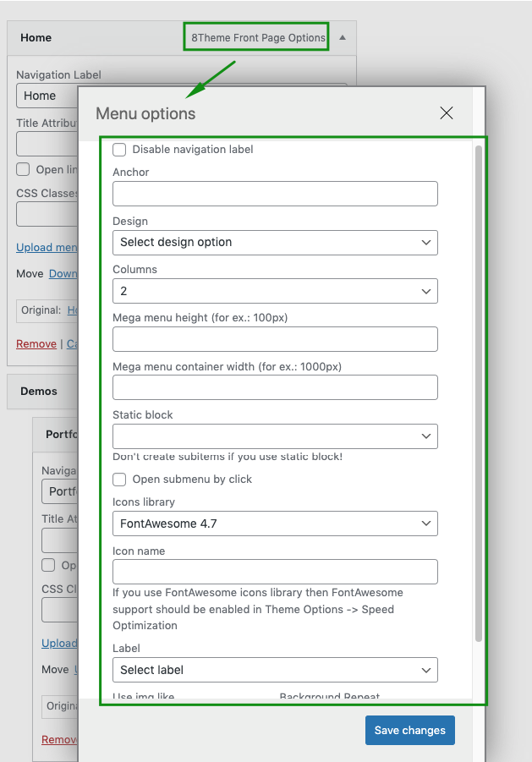Click the Don't create subitems warning text

tap(228, 457)
